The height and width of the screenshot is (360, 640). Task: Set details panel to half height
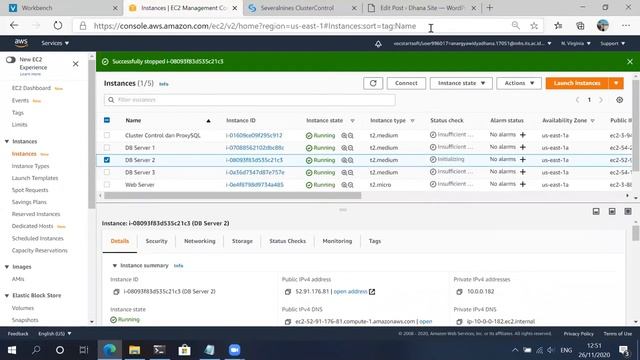click(612, 211)
